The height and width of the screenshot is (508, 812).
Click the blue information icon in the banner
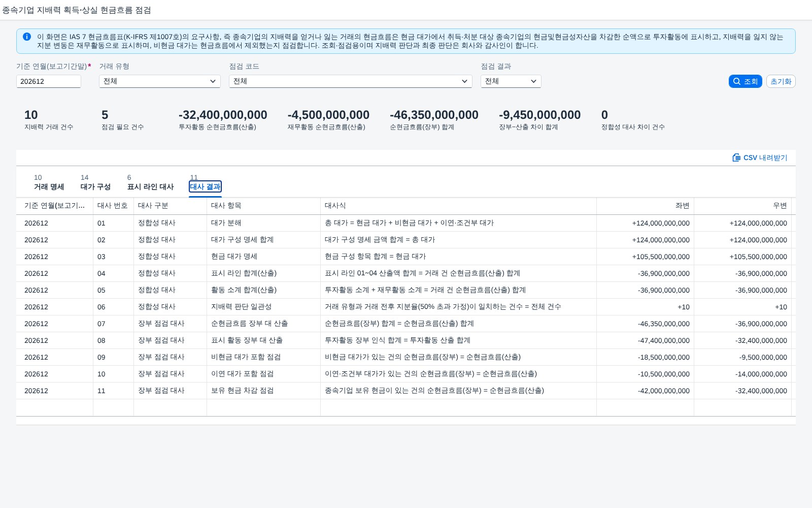pos(27,37)
